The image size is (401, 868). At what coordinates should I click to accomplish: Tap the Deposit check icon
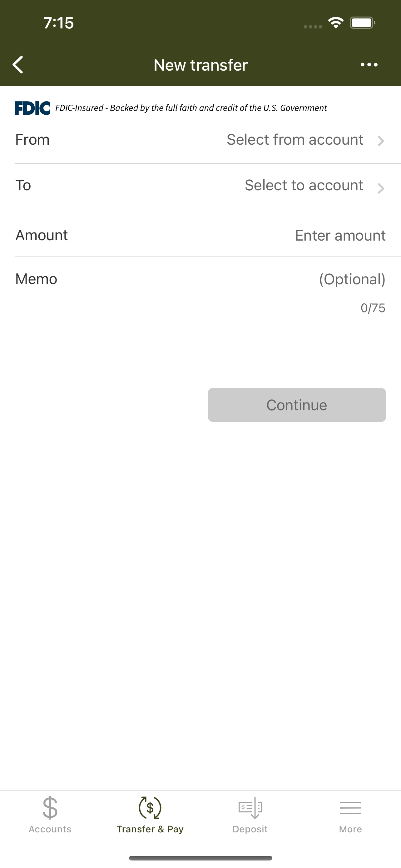coord(250,808)
